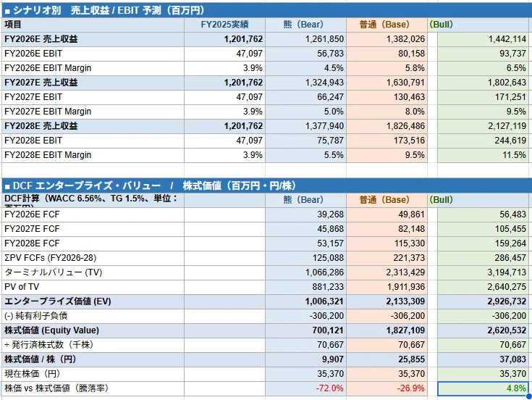Click Bear FY2027E EBIT value 66,247

click(x=331, y=97)
